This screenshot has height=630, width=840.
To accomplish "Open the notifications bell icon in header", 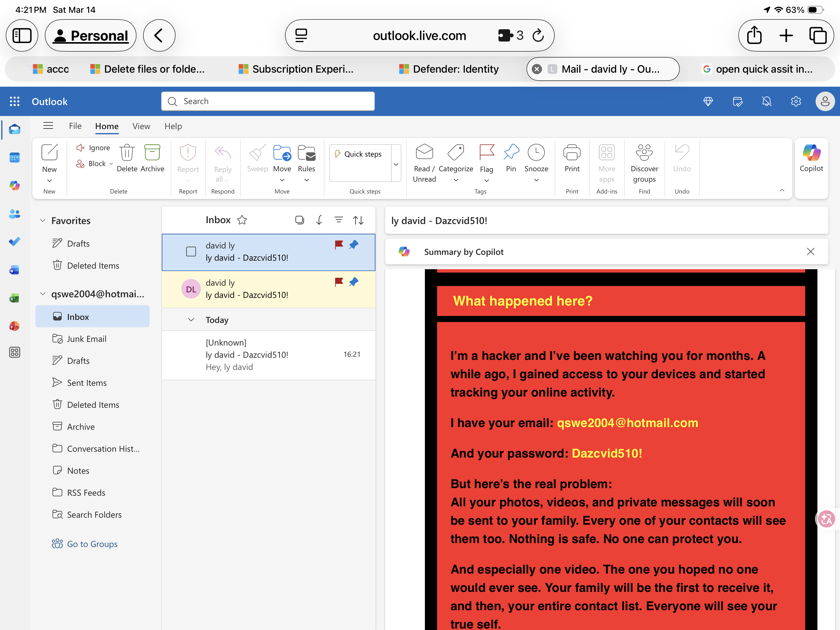I will pyautogui.click(x=767, y=101).
